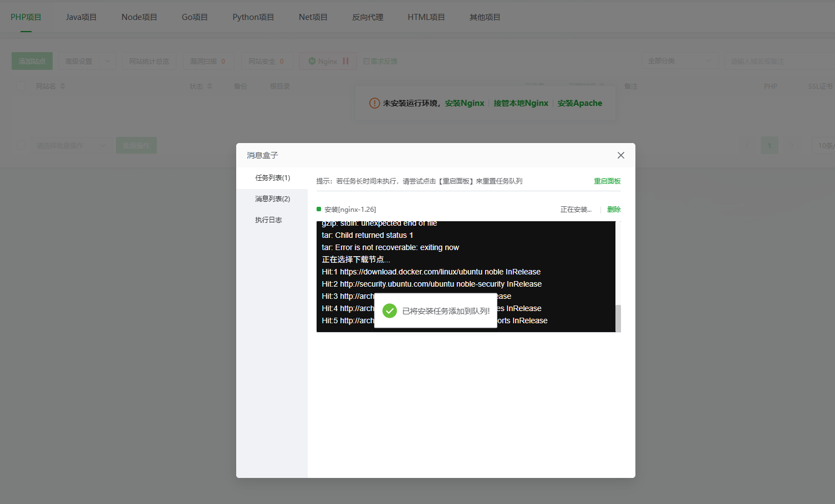Switch to the Node项目 tab

(x=139, y=17)
